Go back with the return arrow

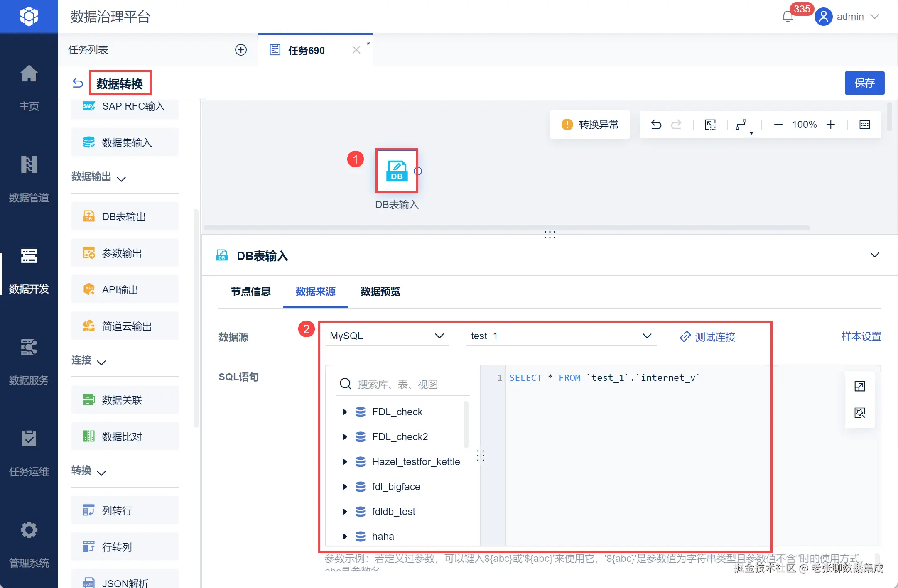(78, 83)
